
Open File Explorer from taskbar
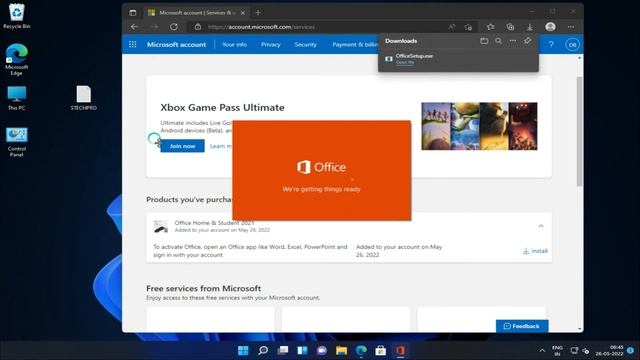tap(341, 351)
